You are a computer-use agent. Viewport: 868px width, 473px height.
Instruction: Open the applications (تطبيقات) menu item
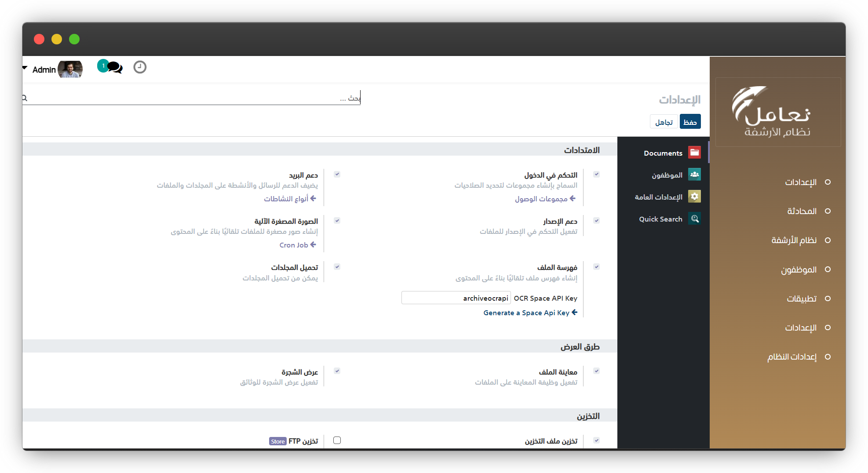[x=801, y=298]
